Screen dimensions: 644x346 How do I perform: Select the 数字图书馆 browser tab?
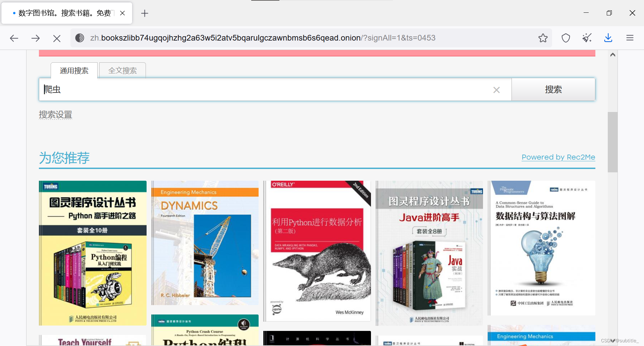click(x=67, y=13)
